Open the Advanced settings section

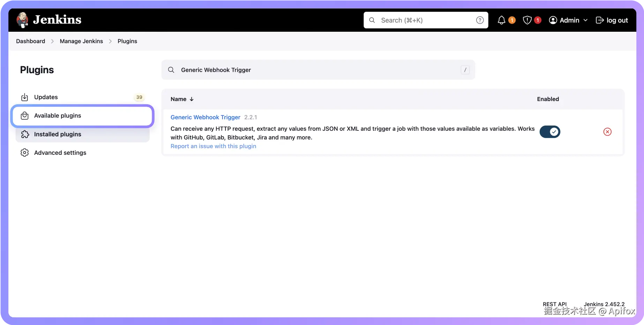(x=83, y=153)
